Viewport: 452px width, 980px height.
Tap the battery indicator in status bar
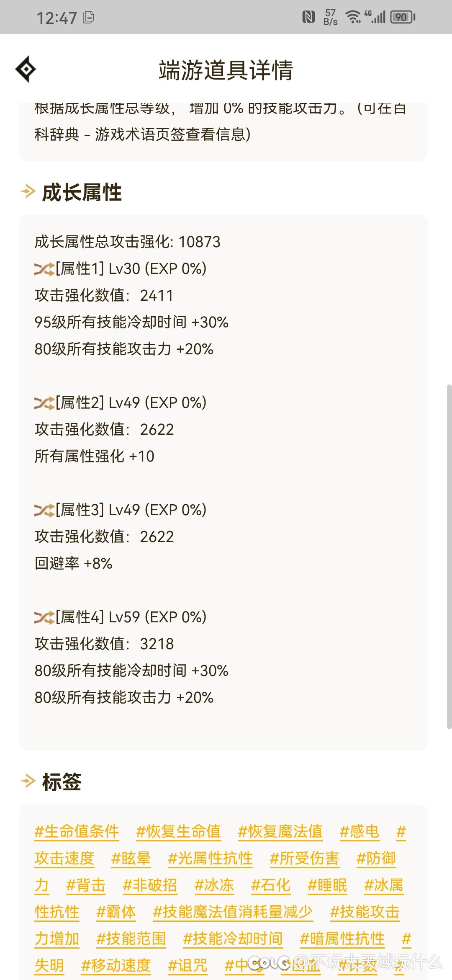[403, 17]
